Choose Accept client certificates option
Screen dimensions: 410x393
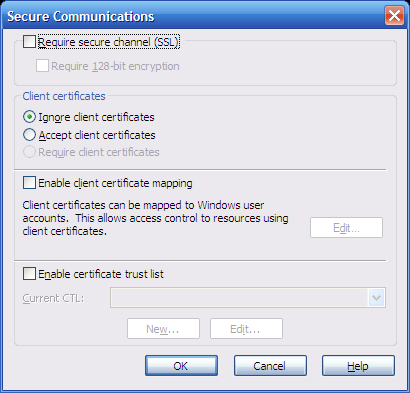coord(29,135)
